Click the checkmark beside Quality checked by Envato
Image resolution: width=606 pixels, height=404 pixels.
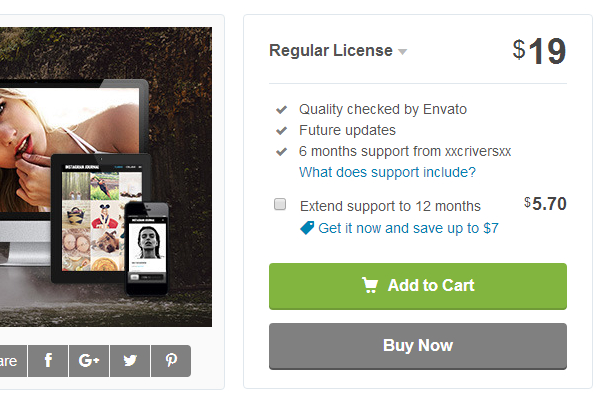281,110
